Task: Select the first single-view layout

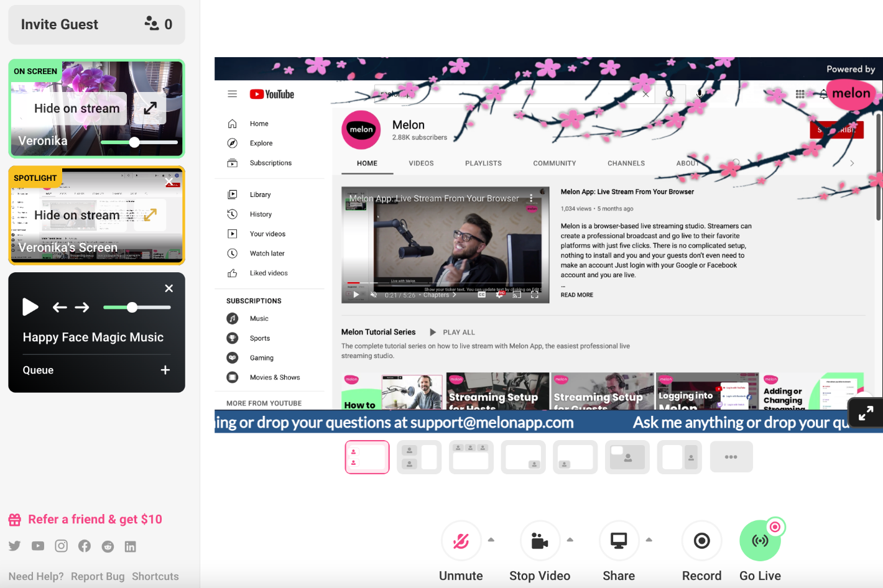Action: [368, 457]
